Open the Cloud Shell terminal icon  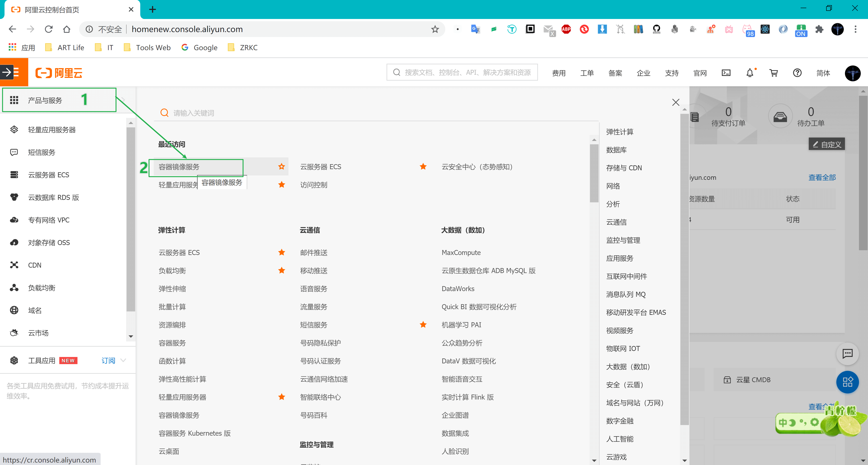pos(726,73)
